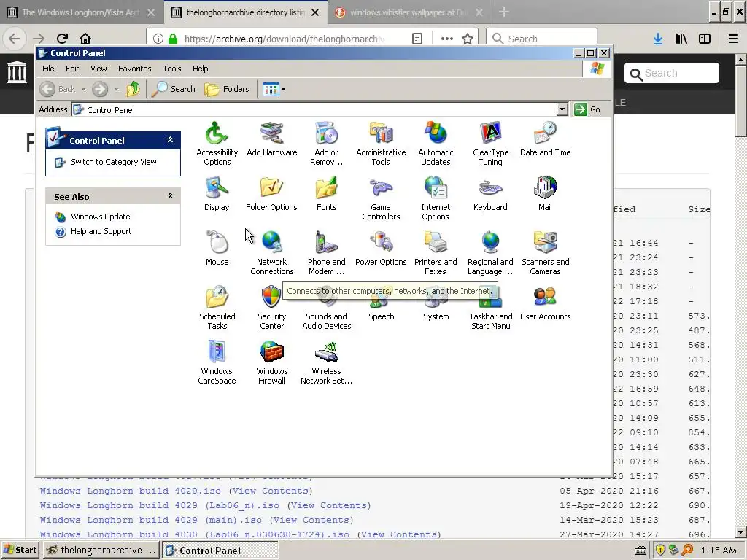Open Regional and Language Options icon
Viewport: 747px width, 560px height.
click(490, 252)
